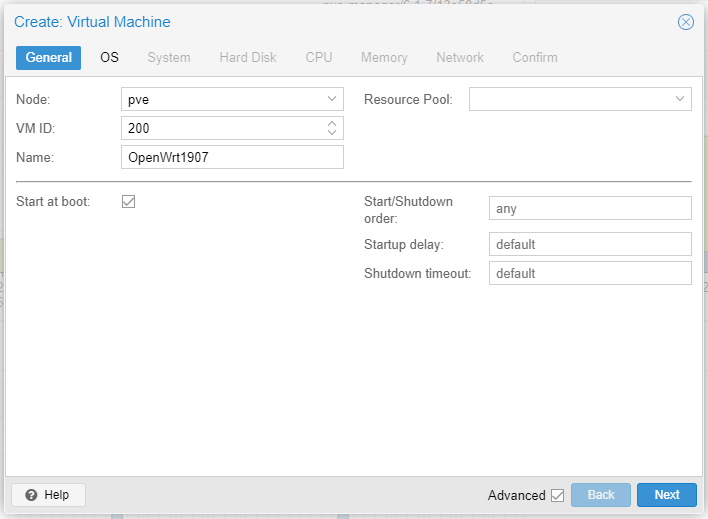Open the Memory tab

(x=384, y=57)
